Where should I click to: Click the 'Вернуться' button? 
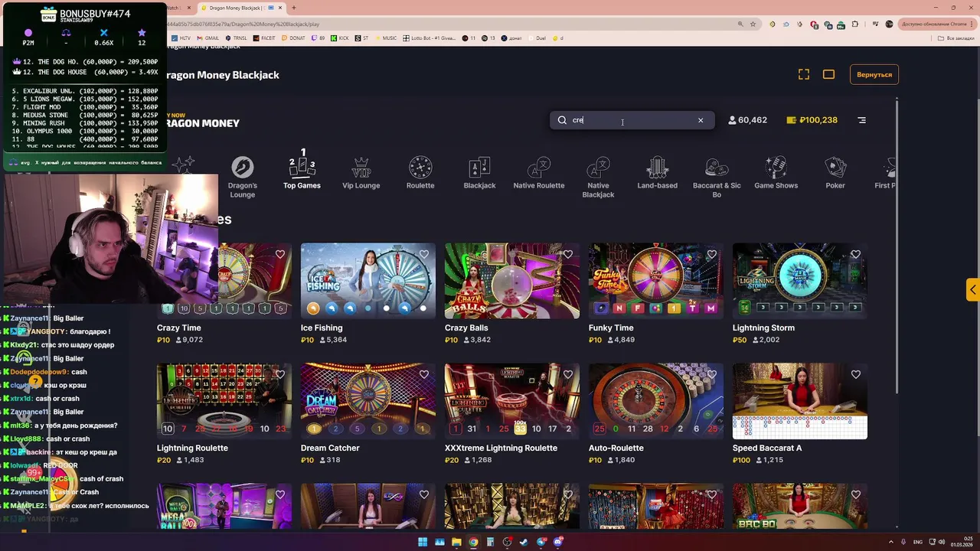[874, 74]
